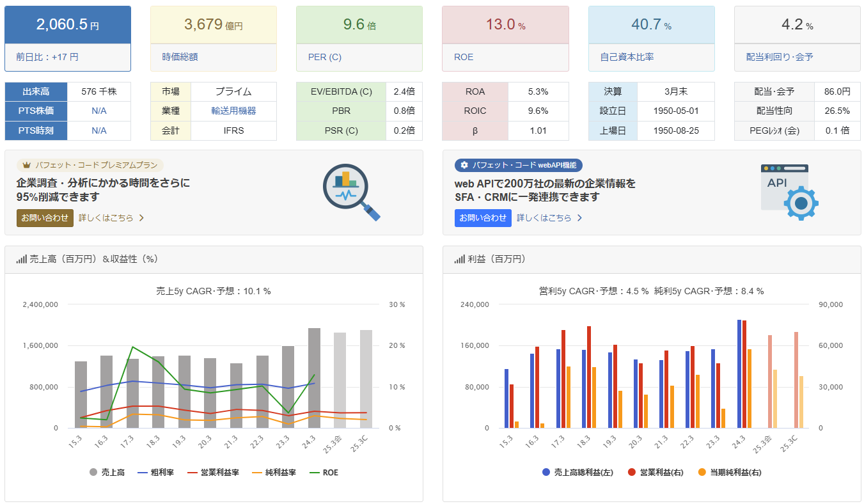The image size is (864, 504).
Task: Click the 25.3C forecast sales bar
Action: click(x=366, y=379)
